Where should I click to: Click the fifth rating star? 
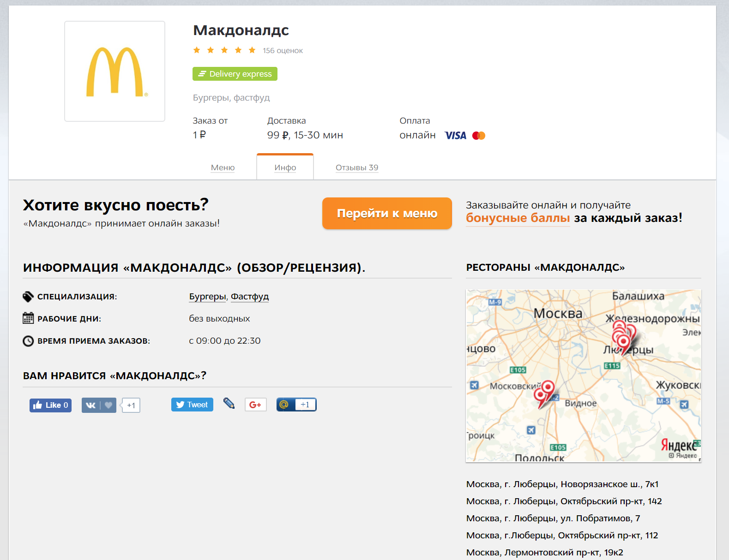[252, 50]
